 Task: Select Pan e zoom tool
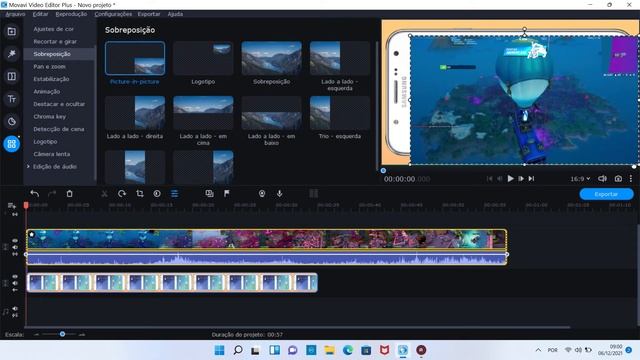[x=49, y=67]
